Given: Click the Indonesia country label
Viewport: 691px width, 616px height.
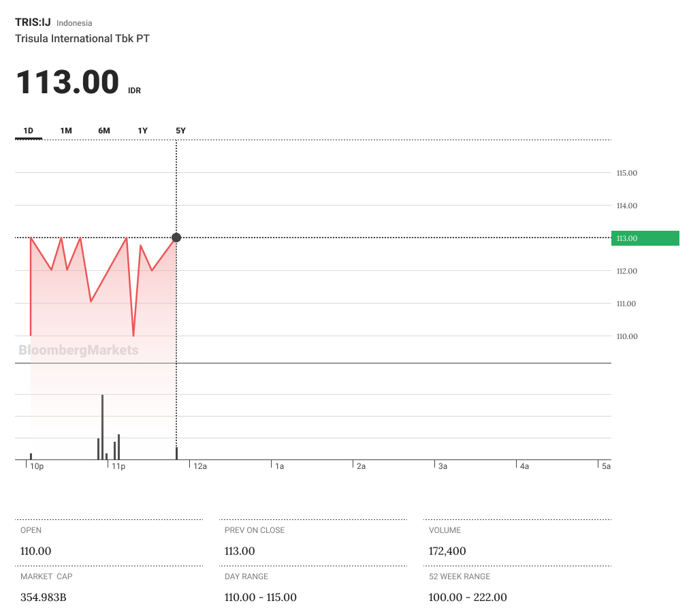Looking at the screenshot, I should click(74, 23).
